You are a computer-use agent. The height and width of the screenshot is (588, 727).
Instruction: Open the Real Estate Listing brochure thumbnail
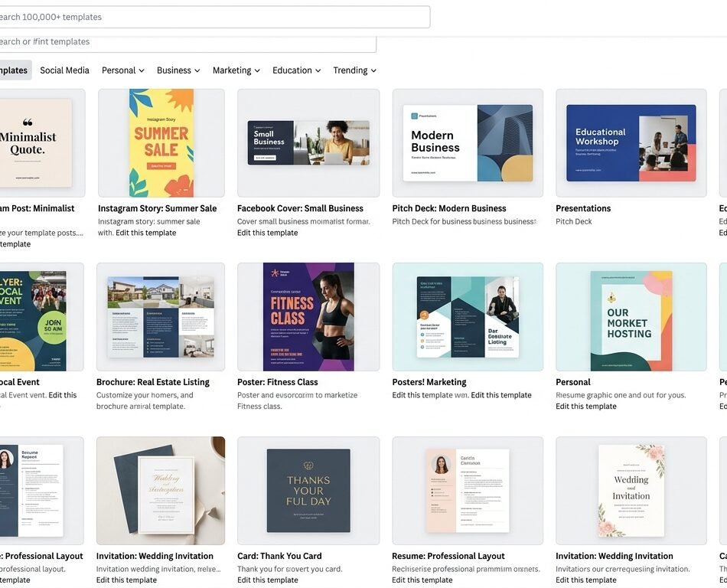[x=161, y=317]
